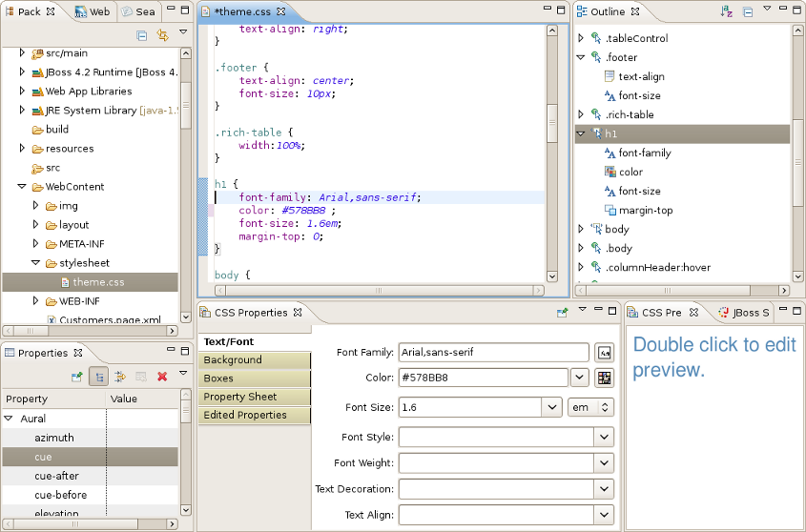This screenshot has width=806, height=532.
Task: Pin the Properties view to selection
Action: 77,377
